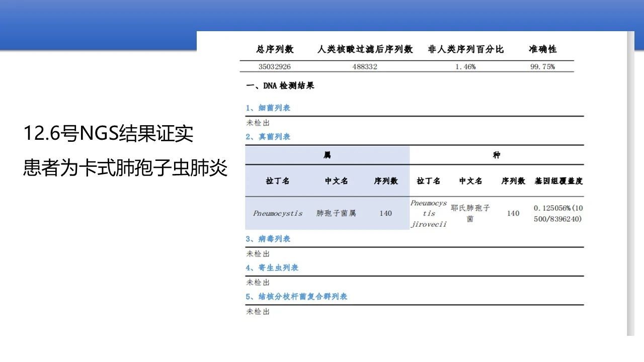Click the section title '3、病毒列表'
This screenshot has height=362, width=644.
[268, 239]
